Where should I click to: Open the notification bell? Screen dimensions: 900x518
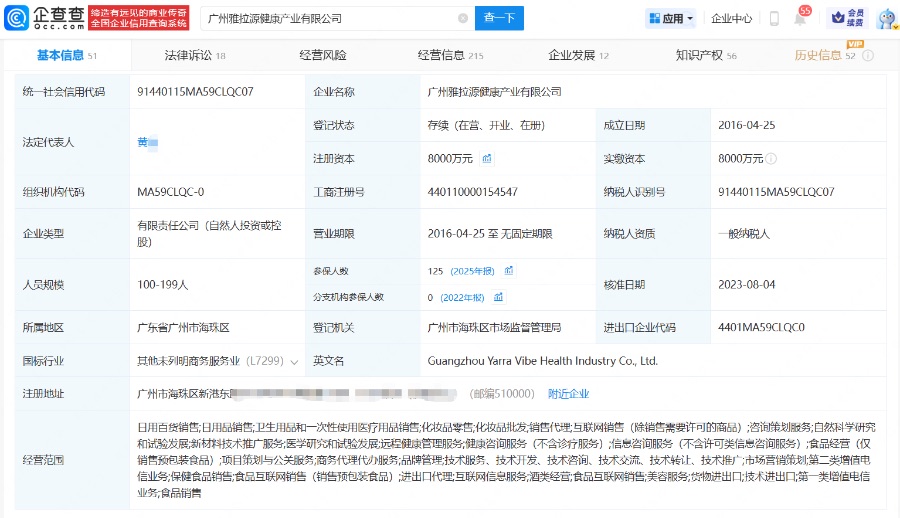800,18
